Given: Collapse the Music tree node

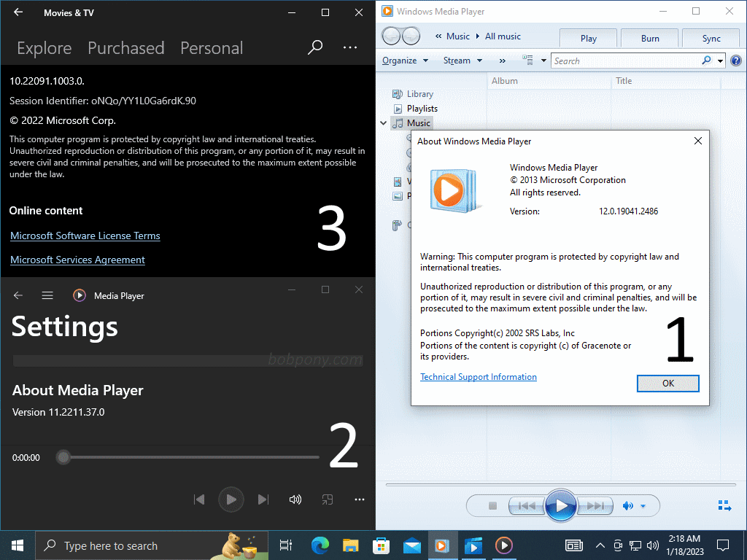Looking at the screenshot, I should 384,122.
